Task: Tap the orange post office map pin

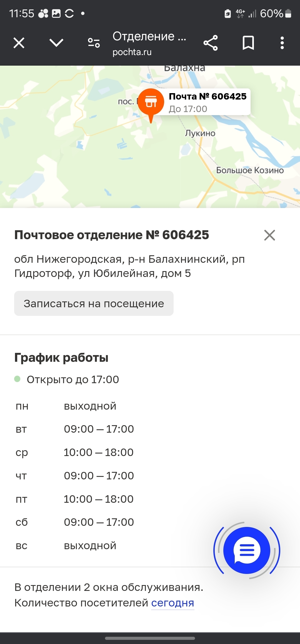Action: point(151,102)
